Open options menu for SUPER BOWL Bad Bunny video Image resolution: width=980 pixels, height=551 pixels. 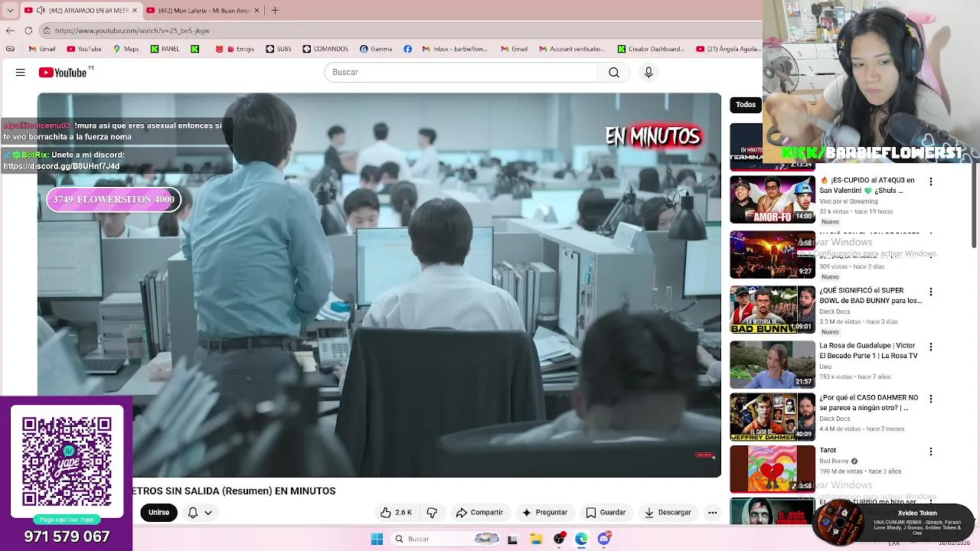coord(931,292)
